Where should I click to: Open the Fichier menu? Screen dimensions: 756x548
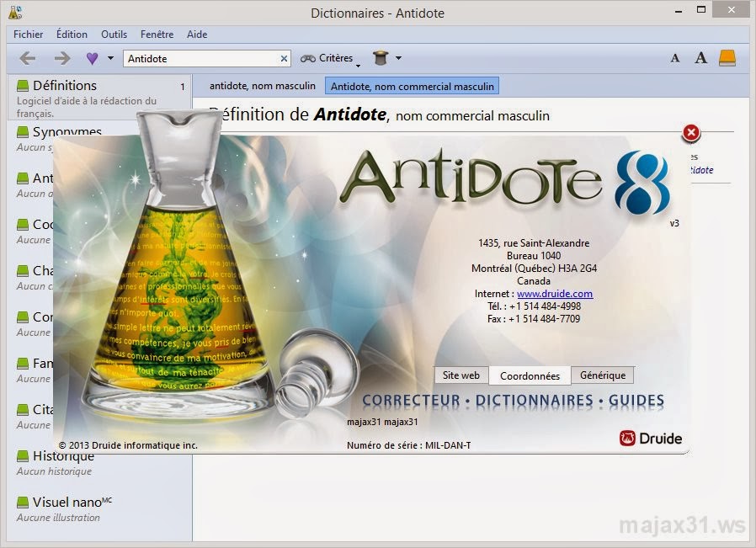(x=28, y=35)
